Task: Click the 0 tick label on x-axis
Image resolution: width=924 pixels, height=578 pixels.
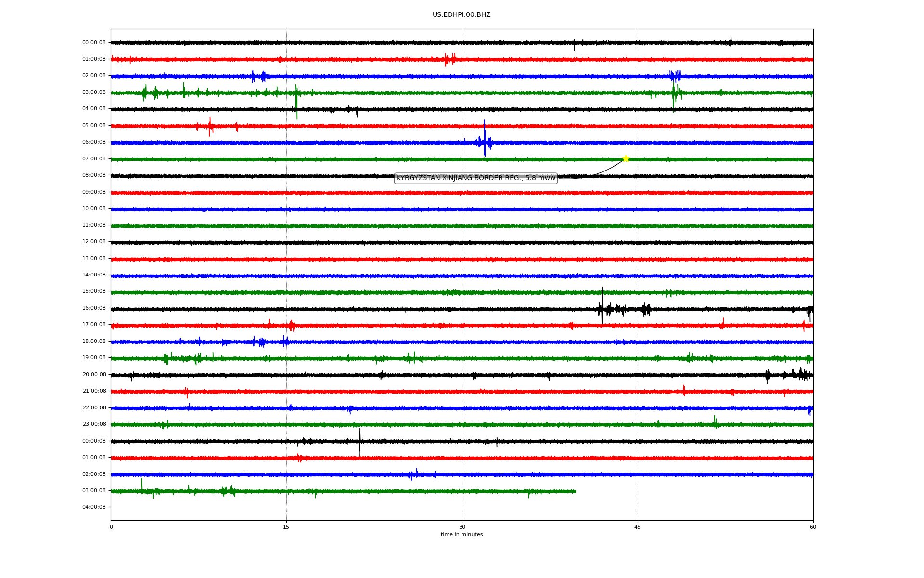Action: pos(111,527)
